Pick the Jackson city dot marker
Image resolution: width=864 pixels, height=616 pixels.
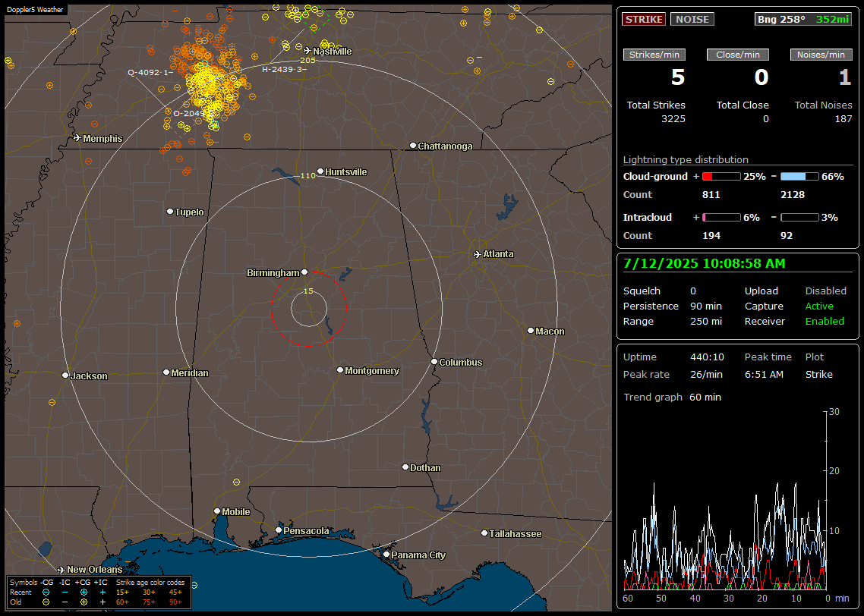pyautogui.click(x=65, y=375)
